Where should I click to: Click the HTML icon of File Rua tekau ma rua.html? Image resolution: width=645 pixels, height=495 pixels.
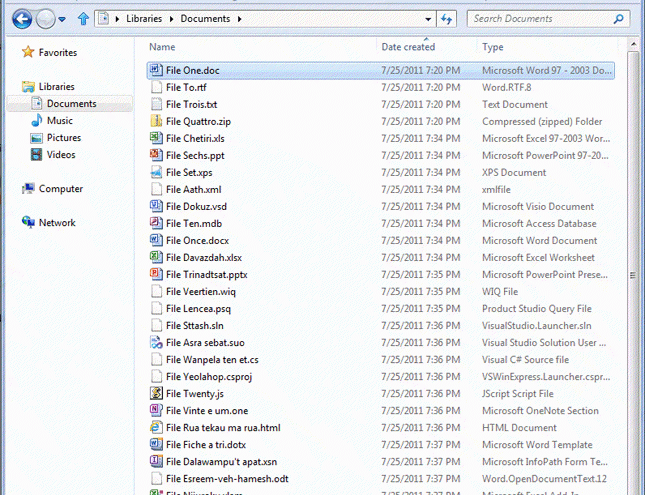tap(156, 427)
